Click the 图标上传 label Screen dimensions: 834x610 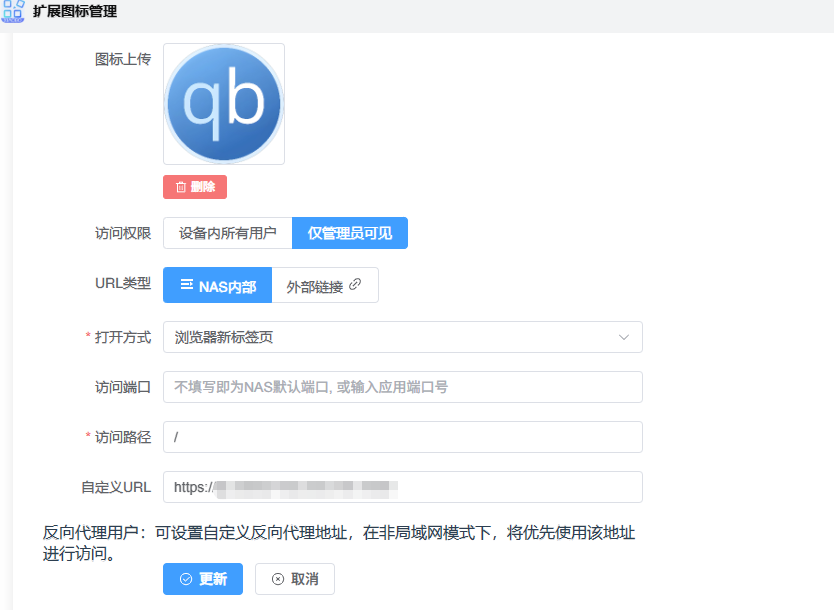tap(123, 59)
